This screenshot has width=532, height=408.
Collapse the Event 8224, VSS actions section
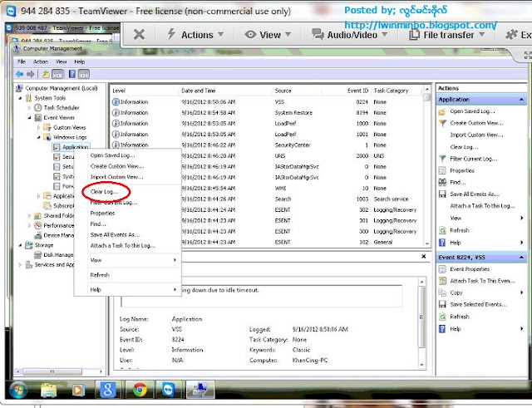click(x=521, y=258)
